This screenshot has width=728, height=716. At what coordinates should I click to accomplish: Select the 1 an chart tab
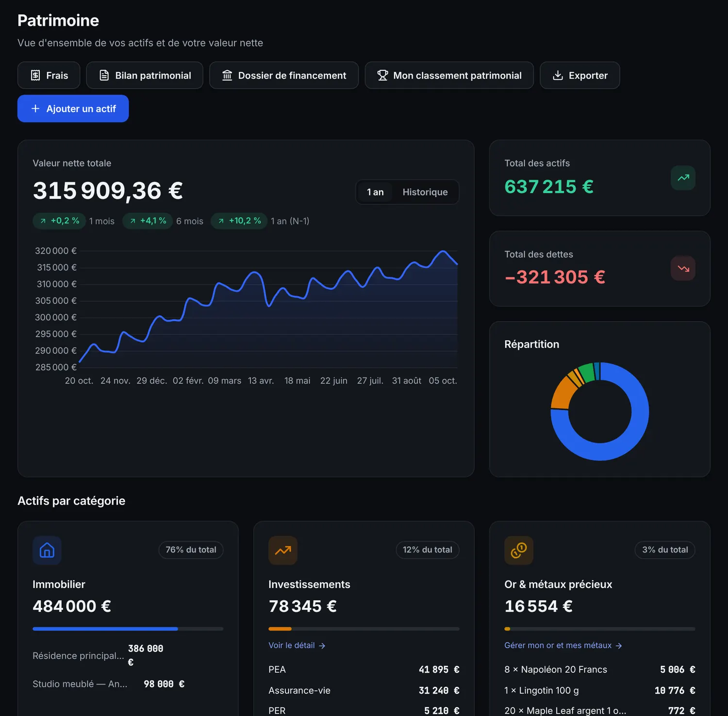coord(375,192)
